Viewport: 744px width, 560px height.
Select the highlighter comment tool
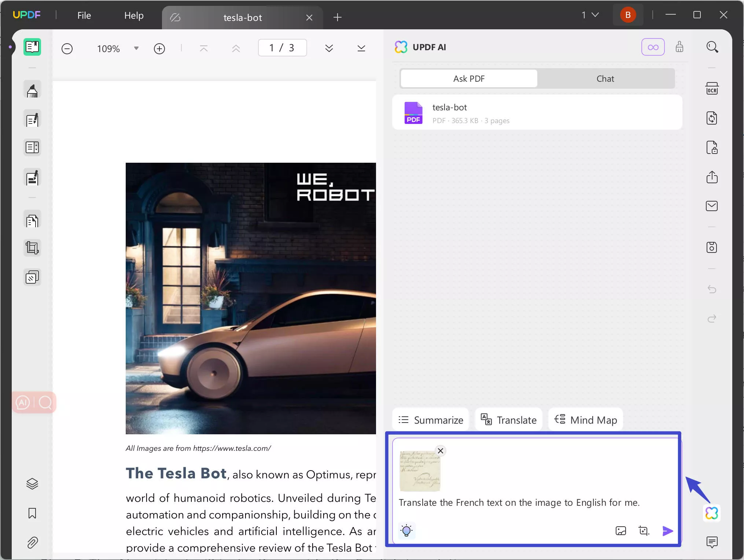(x=32, y=90)
